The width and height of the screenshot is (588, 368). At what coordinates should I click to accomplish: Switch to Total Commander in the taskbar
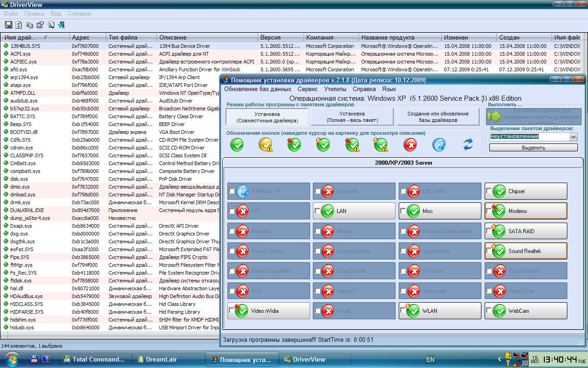click(x=95, y=359)
